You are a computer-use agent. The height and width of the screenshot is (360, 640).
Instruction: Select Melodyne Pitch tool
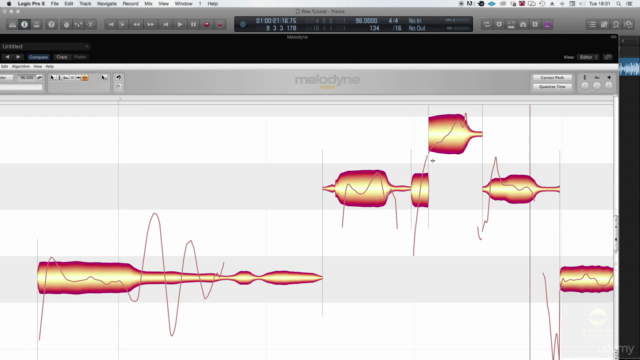coord(59,78)
